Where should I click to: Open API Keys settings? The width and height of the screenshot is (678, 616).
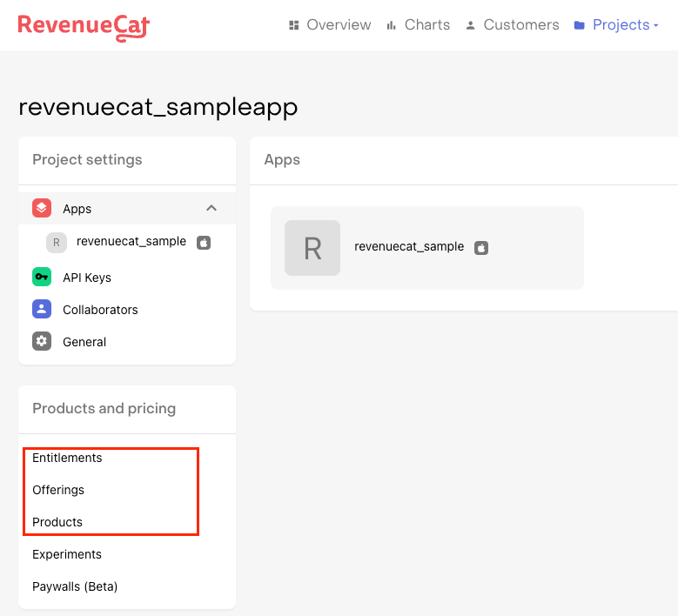pos(87,278)
